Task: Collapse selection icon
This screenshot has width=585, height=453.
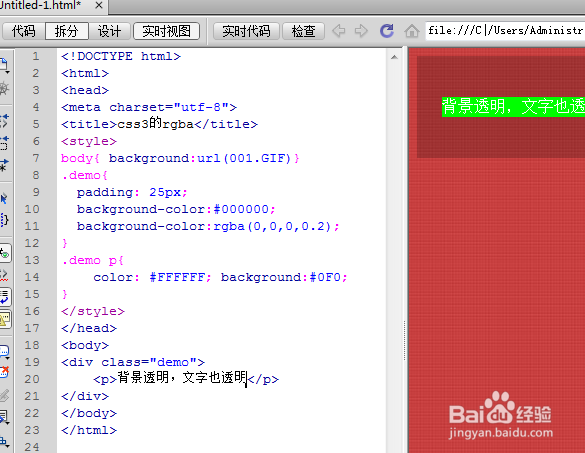Action: 4,143
